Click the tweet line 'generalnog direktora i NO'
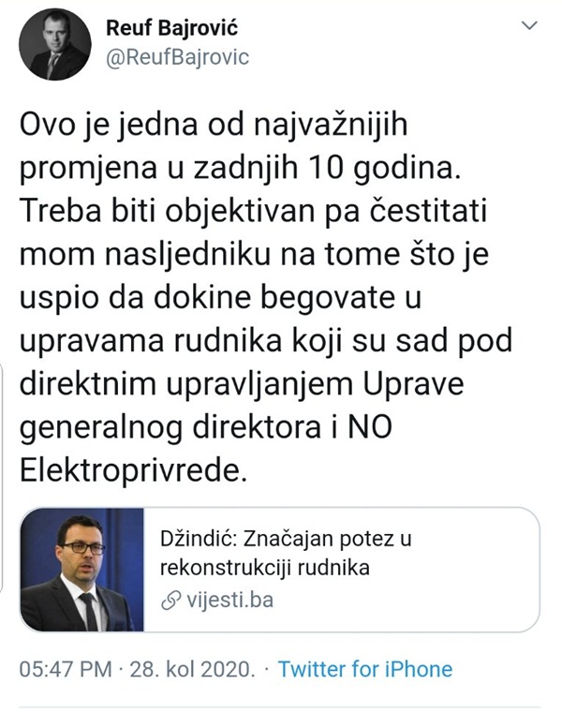This screenshot has height=728, width=562. 206,427
